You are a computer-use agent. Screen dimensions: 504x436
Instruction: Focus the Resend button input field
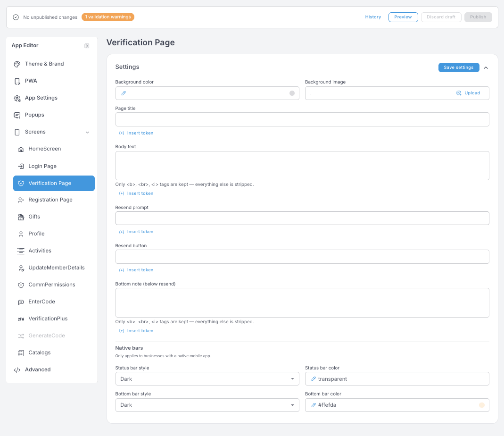click(x=302, y=257)
